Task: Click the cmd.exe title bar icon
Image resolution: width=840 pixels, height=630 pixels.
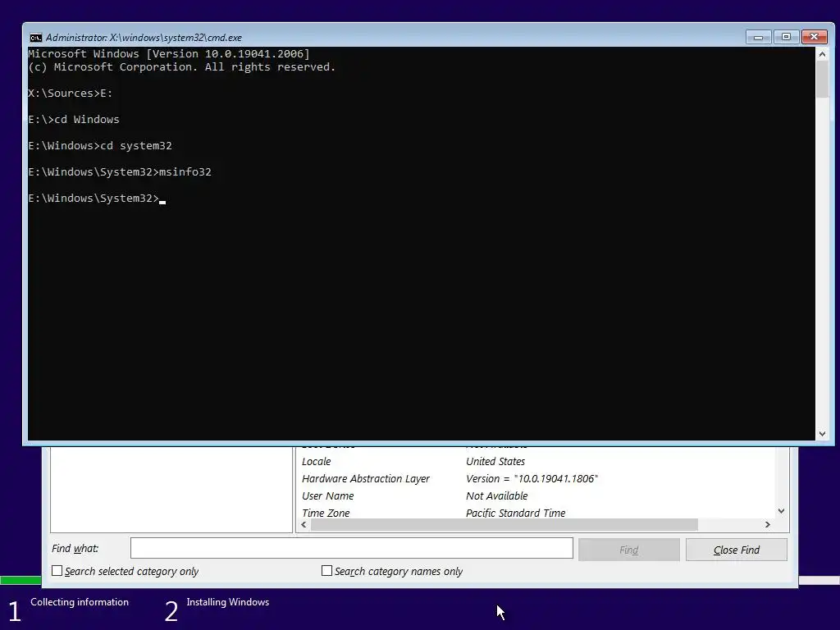Action: 36,38
